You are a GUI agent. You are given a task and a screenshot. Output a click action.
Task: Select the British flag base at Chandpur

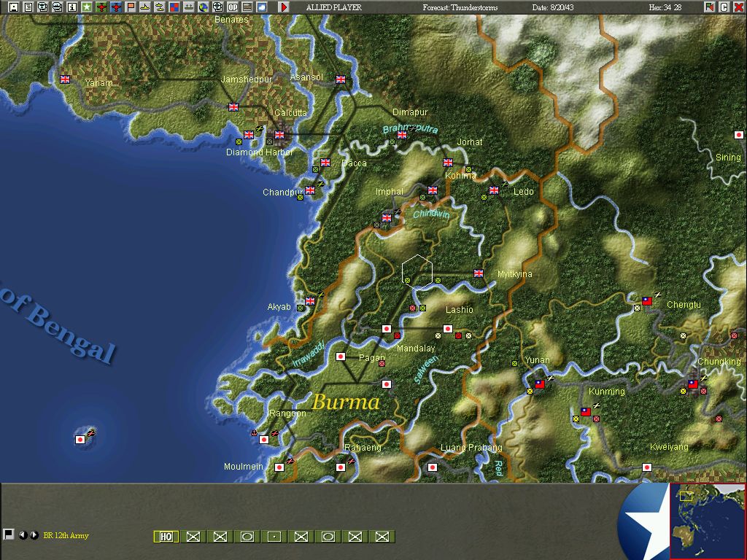click(x=310, y=190)
